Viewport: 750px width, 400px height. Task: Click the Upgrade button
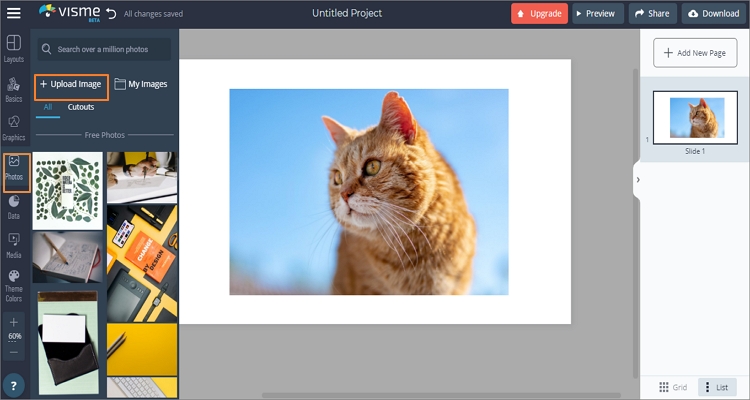540,13
